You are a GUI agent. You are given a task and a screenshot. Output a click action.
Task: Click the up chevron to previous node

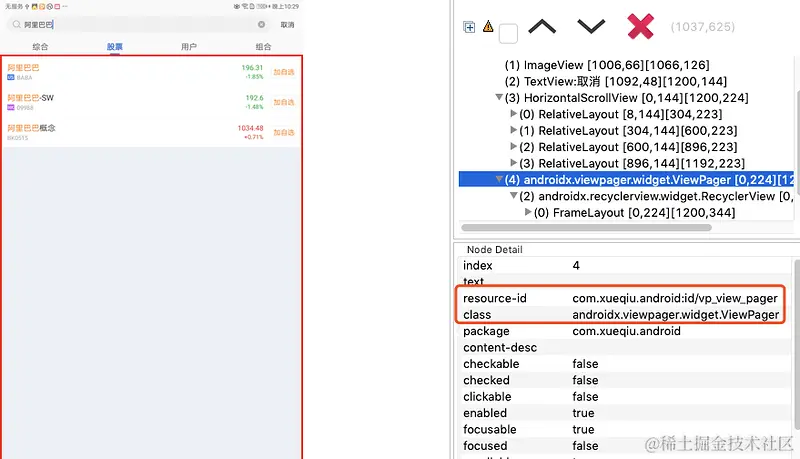tap(542, 27)
